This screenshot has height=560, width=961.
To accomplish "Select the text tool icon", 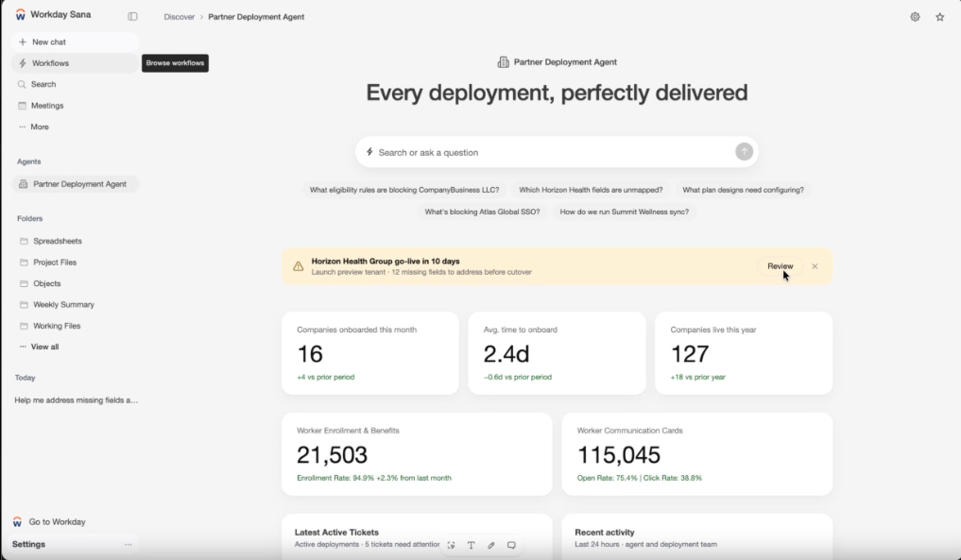I will point(471,545).
